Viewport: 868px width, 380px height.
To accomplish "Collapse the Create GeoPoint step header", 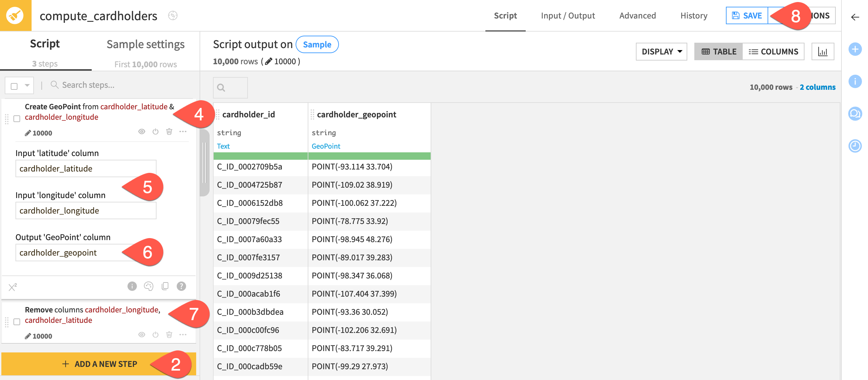I will pos(99,112).
